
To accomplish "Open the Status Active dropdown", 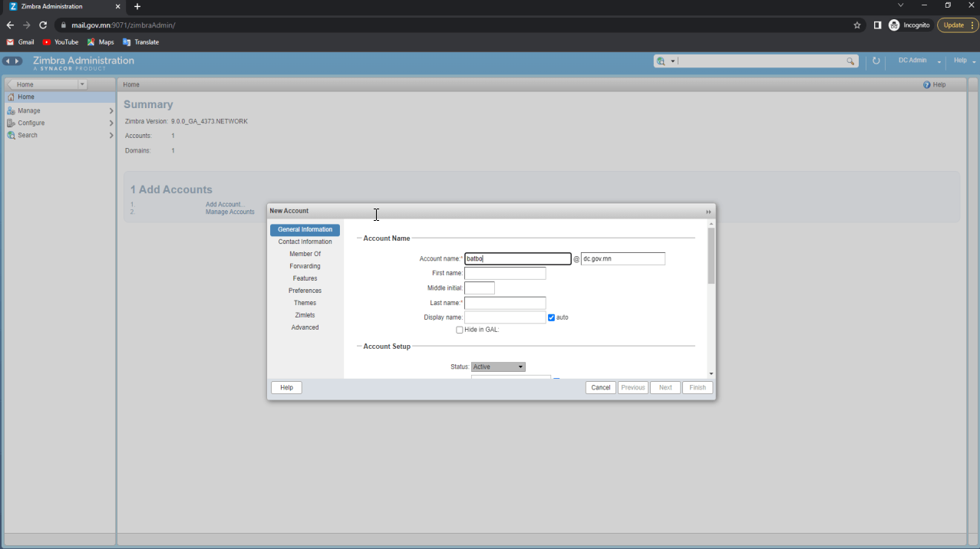I will (x=498, y=367).
